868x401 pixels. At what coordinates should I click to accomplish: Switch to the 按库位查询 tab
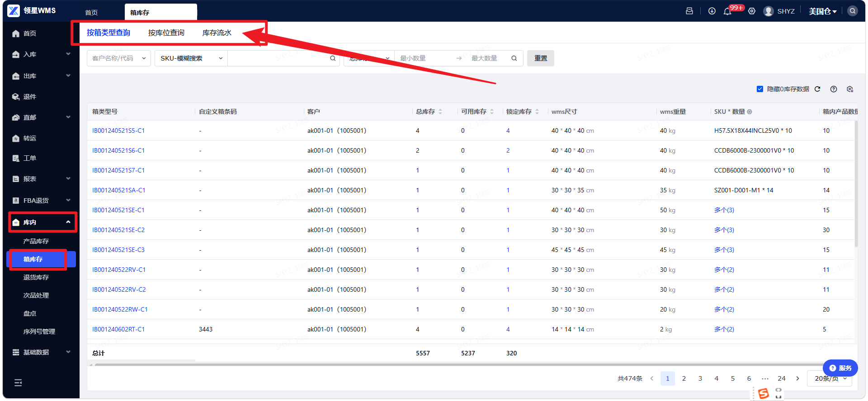pyautogui.click(x=166, y=33)
